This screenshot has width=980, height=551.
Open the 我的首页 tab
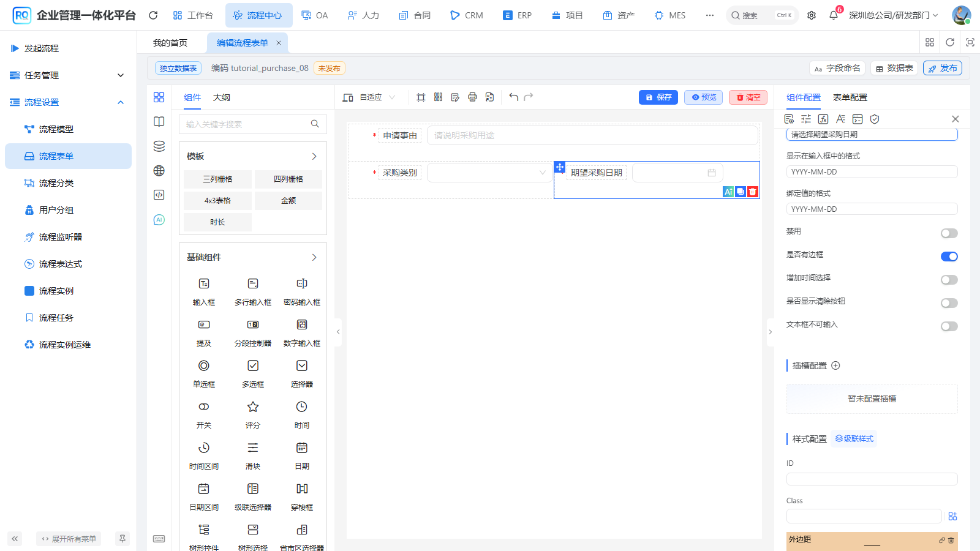170,43
